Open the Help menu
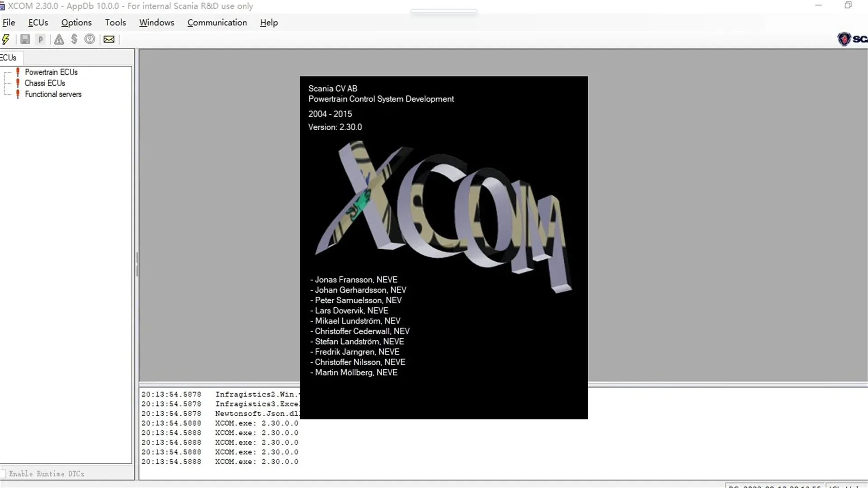Screen dimensions: 868x488 click(269, 23)
